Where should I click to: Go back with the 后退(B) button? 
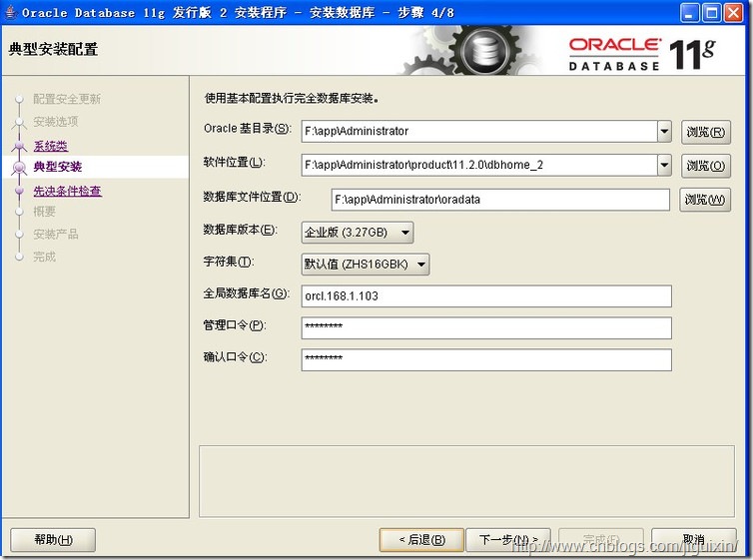click(421, 540)
